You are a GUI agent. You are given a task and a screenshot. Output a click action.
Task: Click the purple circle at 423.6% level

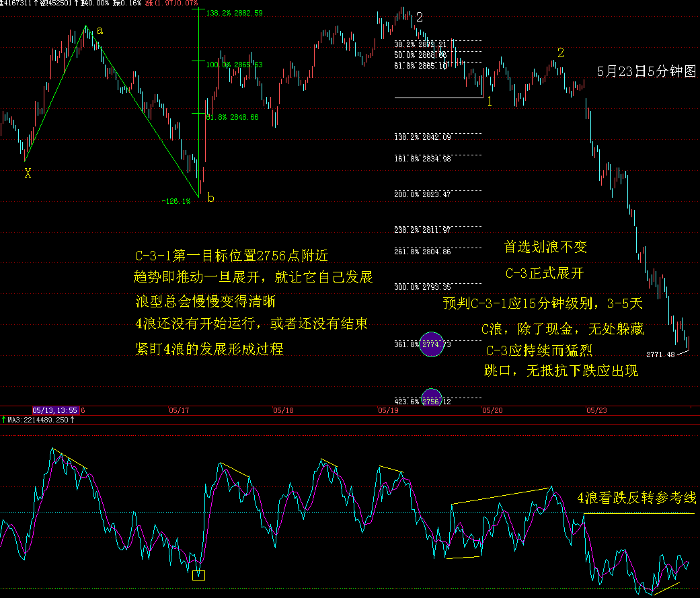[431, 398]
